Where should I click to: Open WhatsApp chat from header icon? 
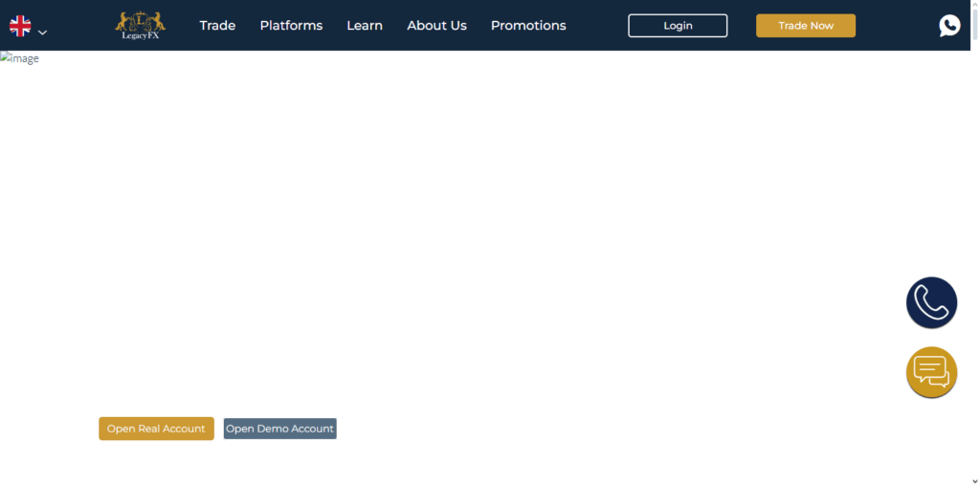[949, 26]
